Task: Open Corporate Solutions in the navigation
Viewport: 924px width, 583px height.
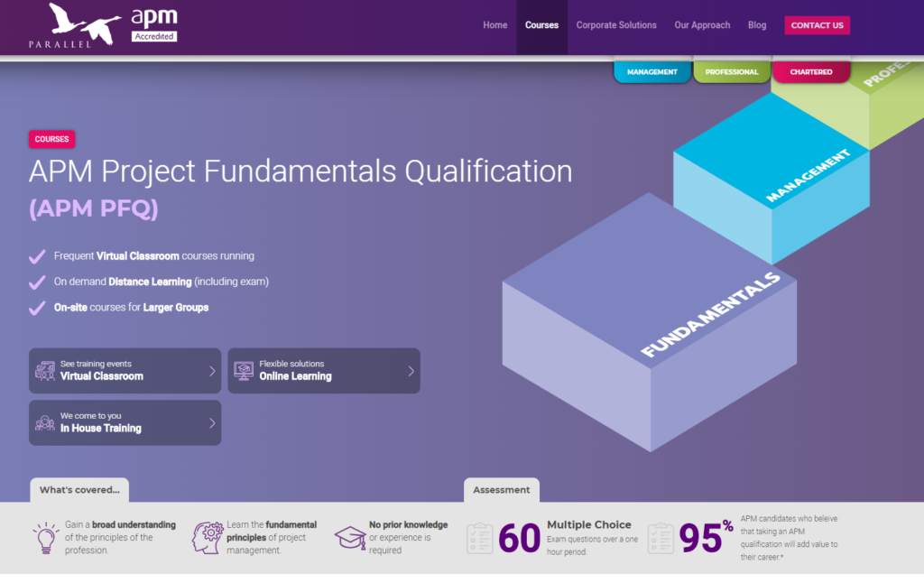Action: click(616, 25)
